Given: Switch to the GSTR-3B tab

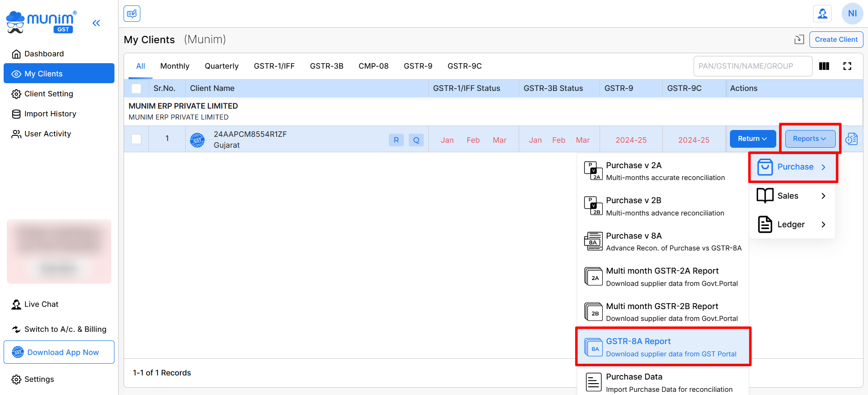Looking at the screenshot, I should 326,66.
